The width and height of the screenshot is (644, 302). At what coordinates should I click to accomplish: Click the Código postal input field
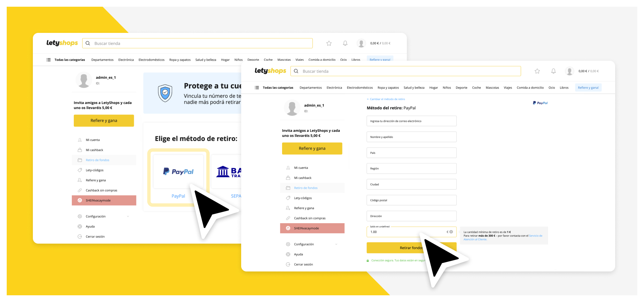[x=412, y=200]
